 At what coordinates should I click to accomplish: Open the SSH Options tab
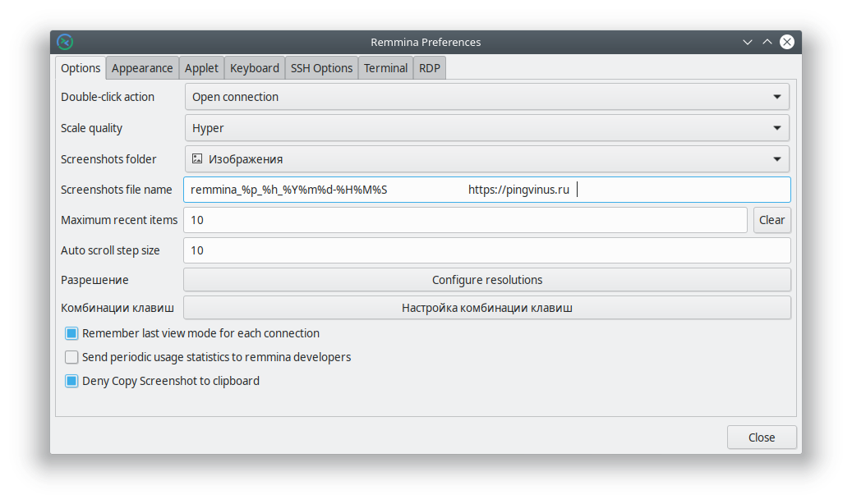[321, 68]
